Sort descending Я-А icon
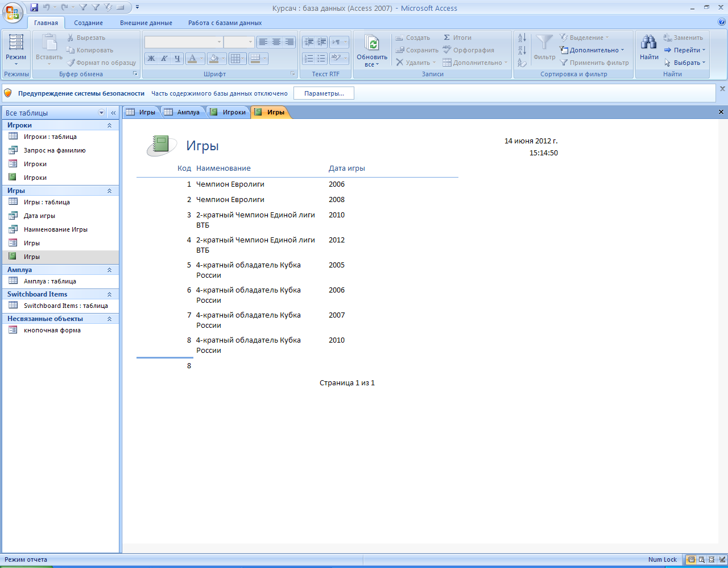 click(x=522, y=50)
